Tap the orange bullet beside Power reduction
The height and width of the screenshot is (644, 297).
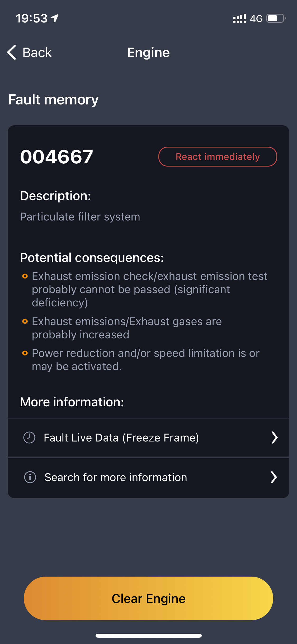click(25, 353)
